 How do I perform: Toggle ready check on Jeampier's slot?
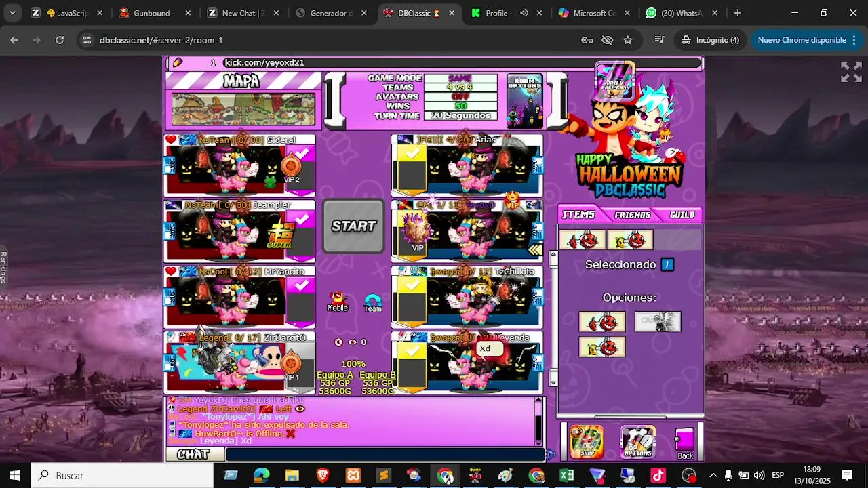click(x=302, y=220)
